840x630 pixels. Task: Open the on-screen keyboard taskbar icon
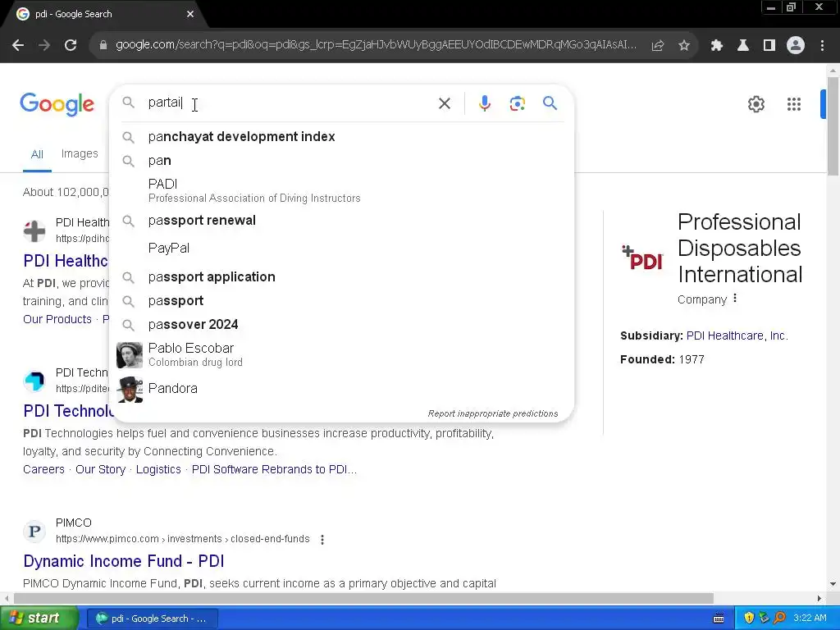[x=719, y=619]
